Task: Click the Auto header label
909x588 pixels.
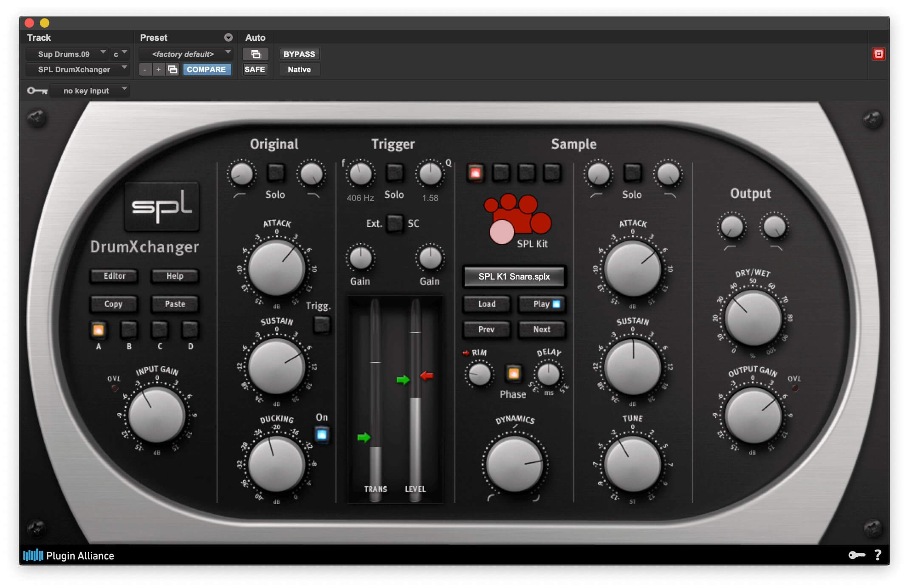Action: pyautogui.click(x=255, y=37)
